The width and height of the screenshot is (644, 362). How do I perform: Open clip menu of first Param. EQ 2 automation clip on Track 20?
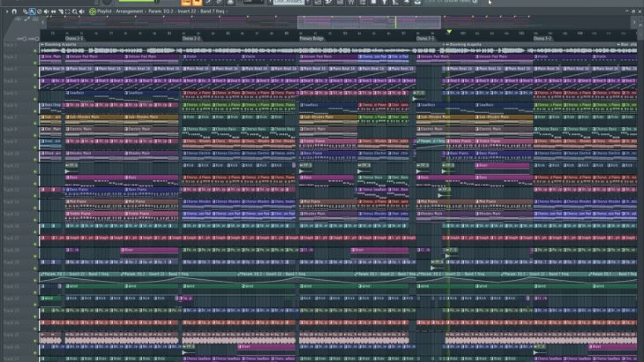[42, 274]
